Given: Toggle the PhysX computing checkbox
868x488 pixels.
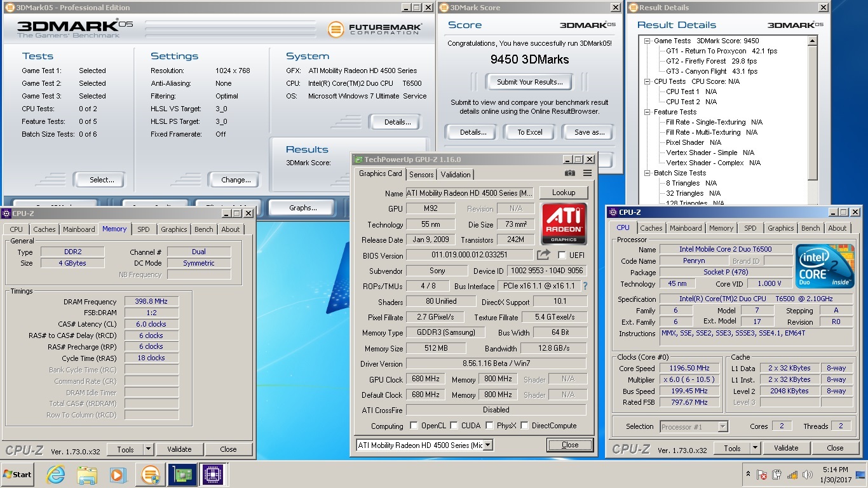Looking at the screenshot, I should pyautogui.click(x=490, y=426).
